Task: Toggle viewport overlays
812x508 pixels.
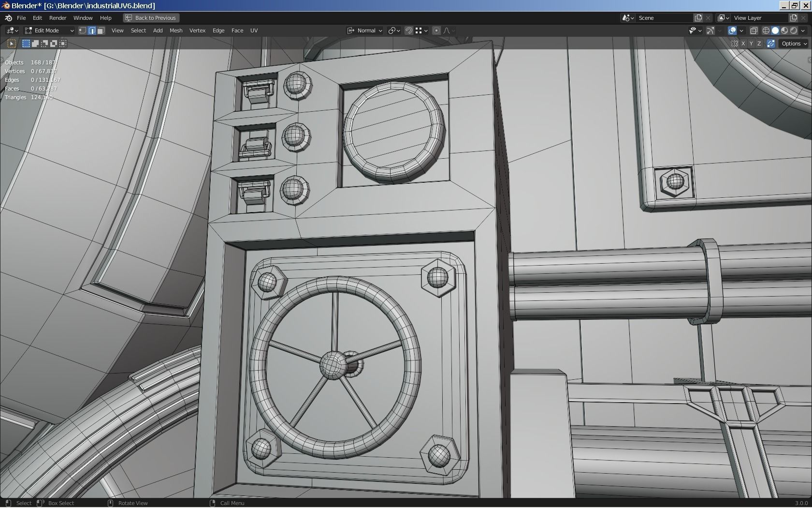Action: tap(732, 30)
